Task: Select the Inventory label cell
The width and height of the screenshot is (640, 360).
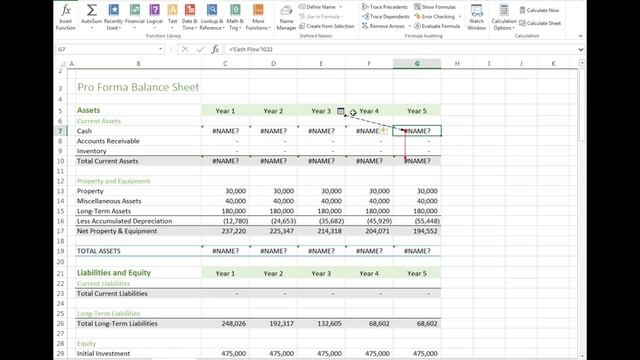Action: coord(138,151)
